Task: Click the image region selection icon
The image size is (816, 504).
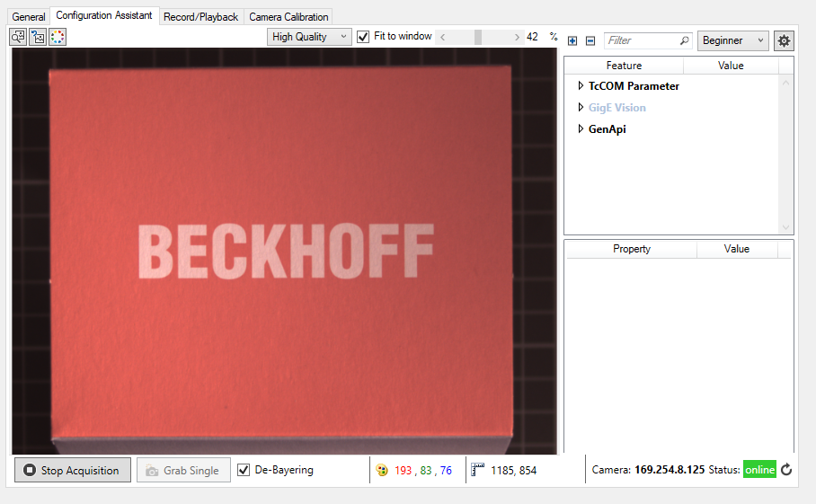Action: pos(38,37)
